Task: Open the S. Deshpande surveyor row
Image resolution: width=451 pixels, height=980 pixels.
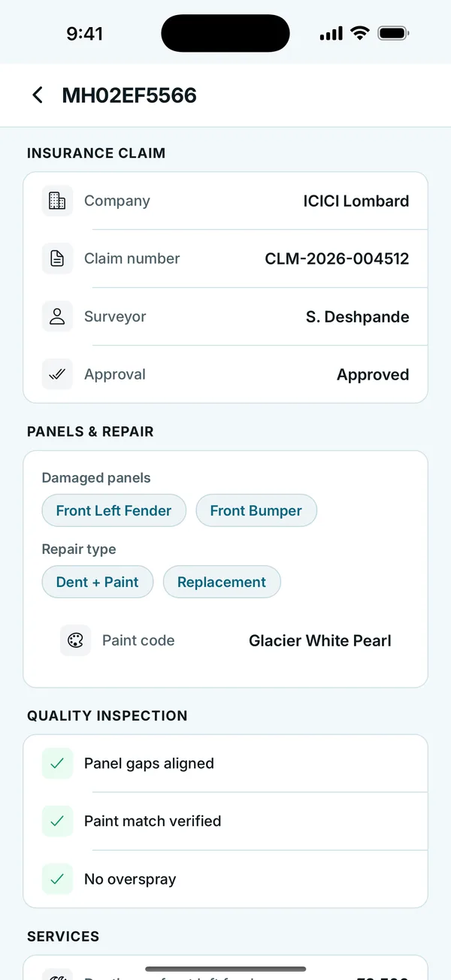Action: 225,316
